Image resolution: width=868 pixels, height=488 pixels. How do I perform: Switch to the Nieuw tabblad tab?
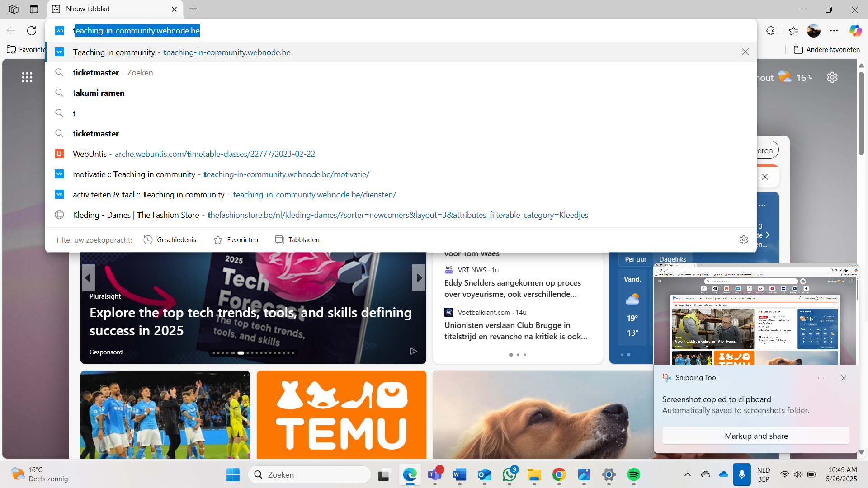point(115,9)
